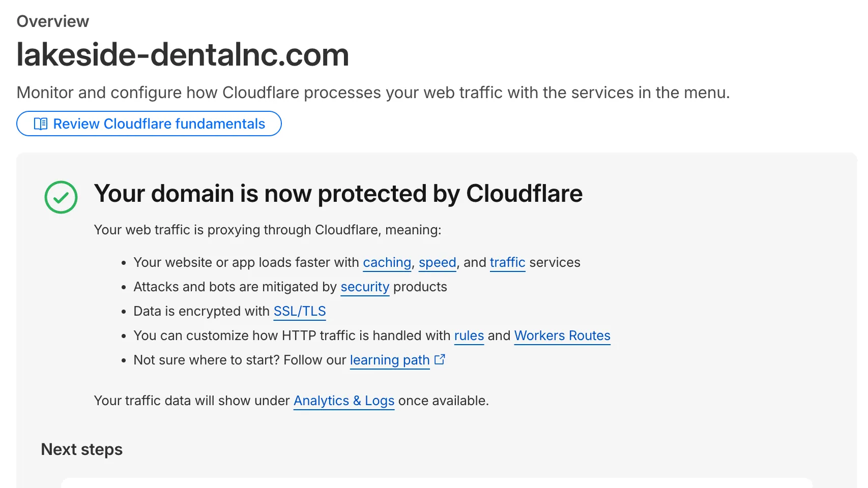The image size is (868, 488).
Task: Open the Workers Routes link
Action: coord(562,335)
